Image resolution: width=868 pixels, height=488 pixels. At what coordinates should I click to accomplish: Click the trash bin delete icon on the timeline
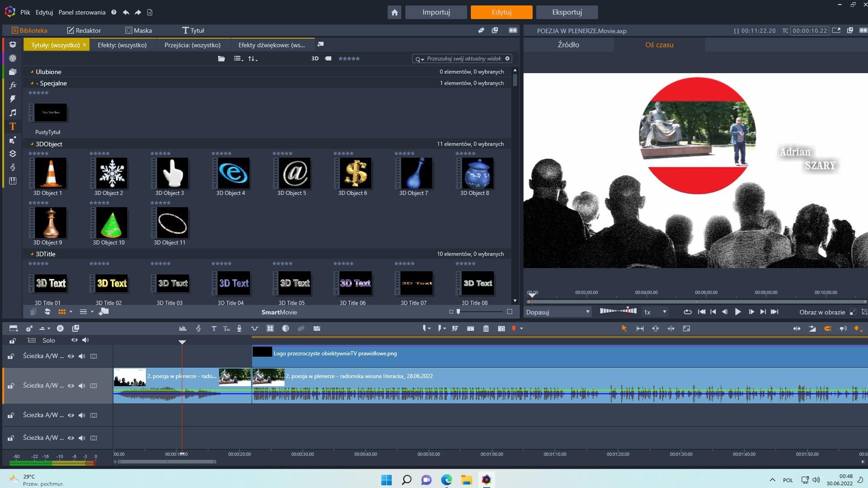point(486,329)
